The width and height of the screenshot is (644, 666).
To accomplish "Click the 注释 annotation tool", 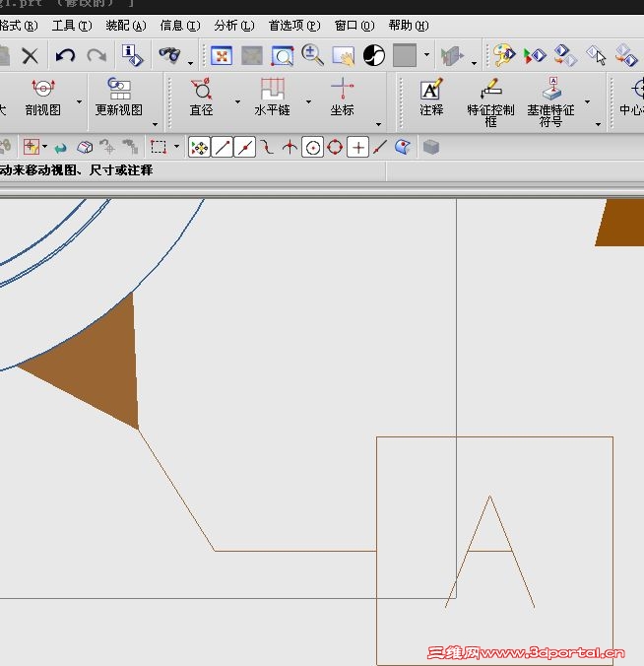I will pos(431,98).
